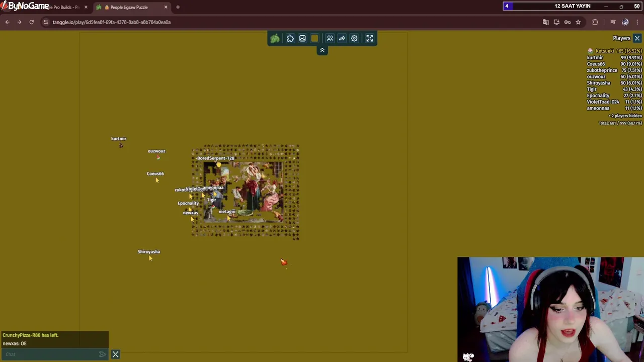Open browser profile avatar

(x=625, y=22)
